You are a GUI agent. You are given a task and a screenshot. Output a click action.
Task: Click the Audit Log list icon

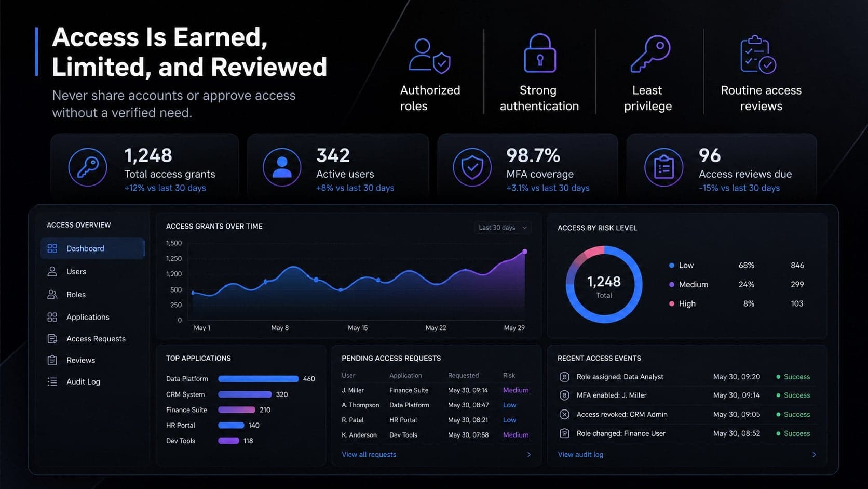[52, 381]
